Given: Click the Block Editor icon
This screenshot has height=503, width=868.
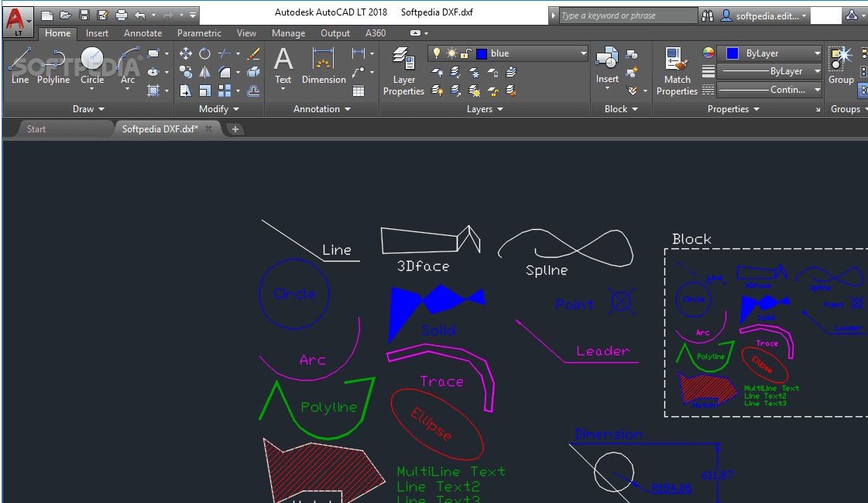Looking at the screenshot, I should 632,72.
